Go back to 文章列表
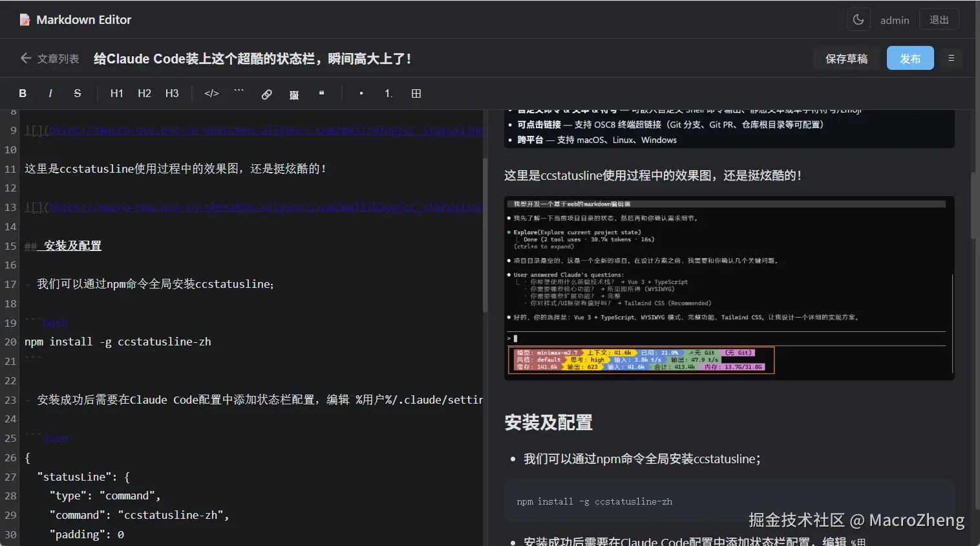The width and height of the screenshot is (980, 546). [x=50, y=58]
